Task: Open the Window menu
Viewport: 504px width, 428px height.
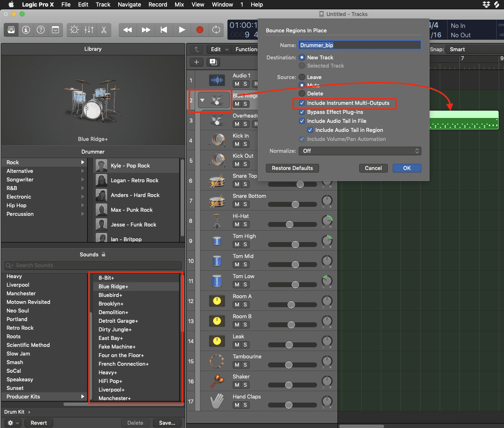Action: [223, 5]
